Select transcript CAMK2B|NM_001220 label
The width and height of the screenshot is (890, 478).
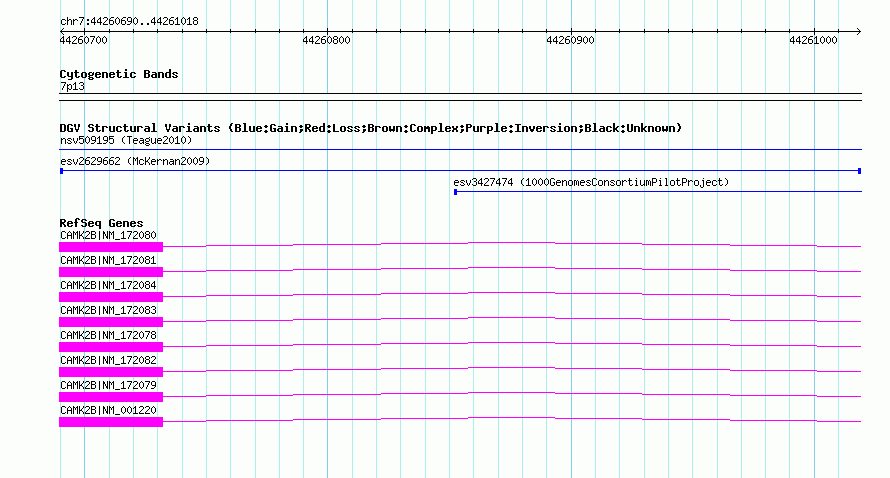point(108,410)
